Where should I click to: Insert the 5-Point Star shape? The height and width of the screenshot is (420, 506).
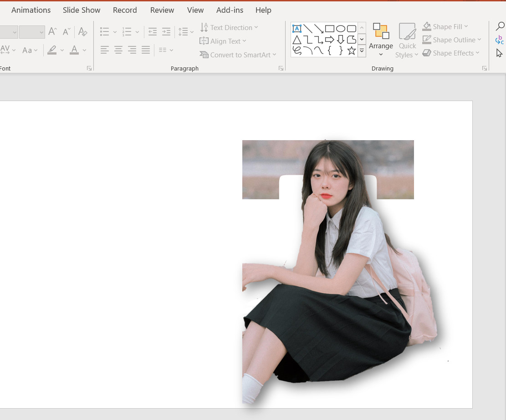[352, 51]
